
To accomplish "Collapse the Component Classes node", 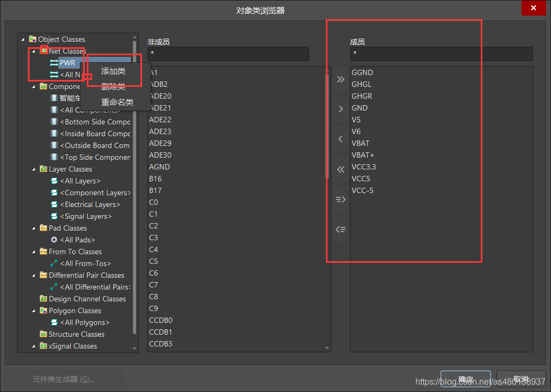I will [34, 86].
